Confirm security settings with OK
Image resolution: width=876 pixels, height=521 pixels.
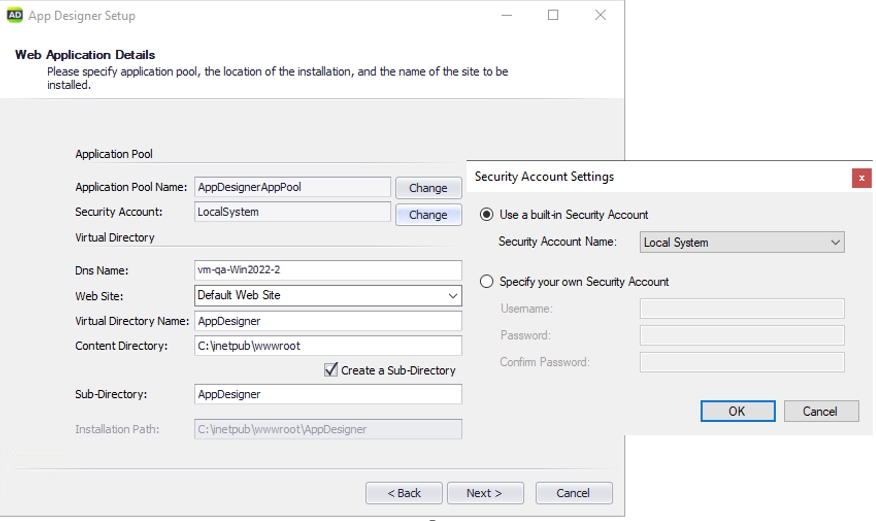point(737,411)
